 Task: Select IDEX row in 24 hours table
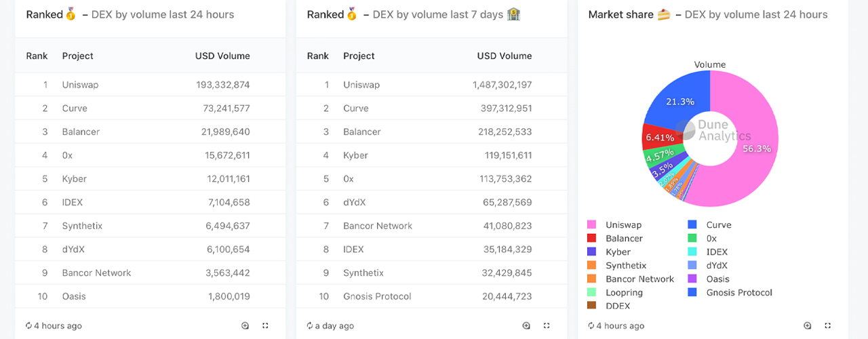150,202
